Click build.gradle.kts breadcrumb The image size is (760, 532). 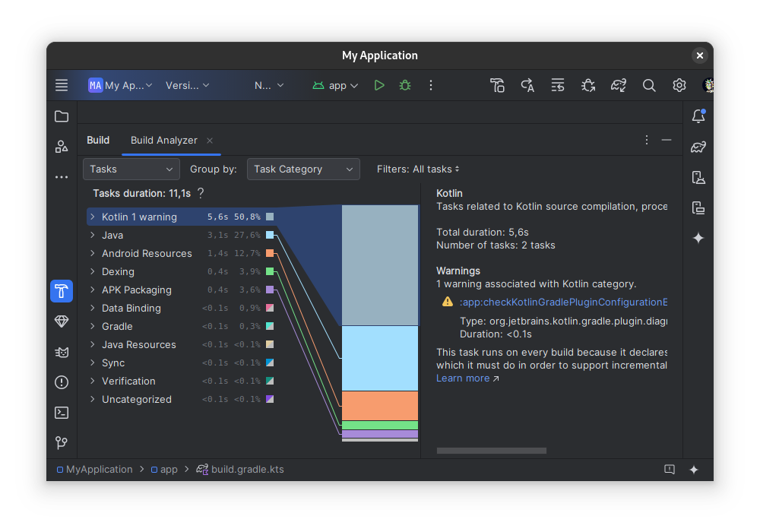[240, 470]
